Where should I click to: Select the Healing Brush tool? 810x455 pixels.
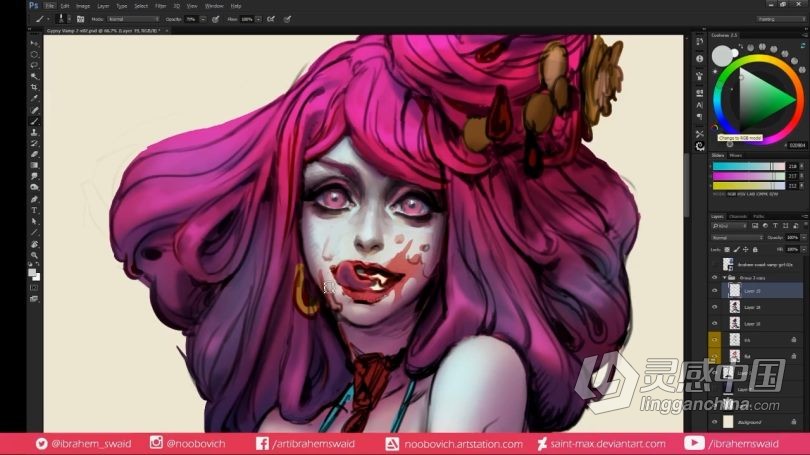click(34, 110)
